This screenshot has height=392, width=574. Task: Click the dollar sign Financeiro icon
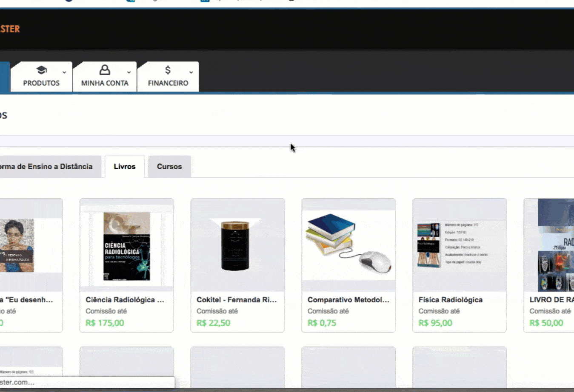click(168, 70)
